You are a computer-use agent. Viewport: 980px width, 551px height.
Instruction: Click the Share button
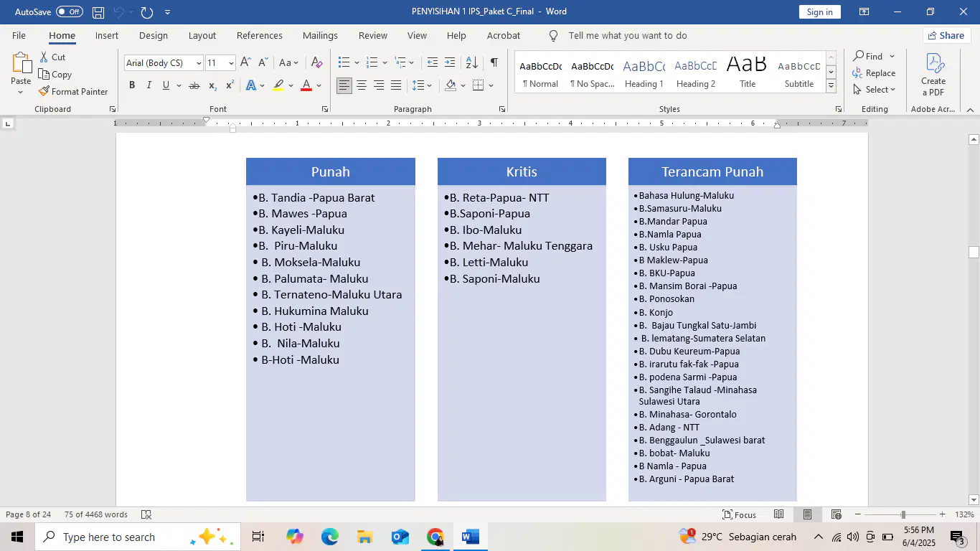pyautogui.click(x=946, y=35)
